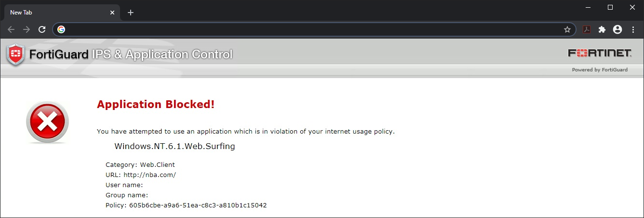Open the profile avatar menu
Viewport: 644px width, 218px height.
pyautogui.click(x=617, y=29)
